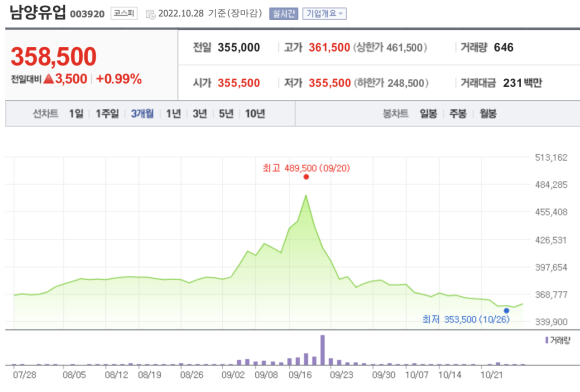
Task: Click the tallest volume bar near 09/20
Action: coord(323,350)
